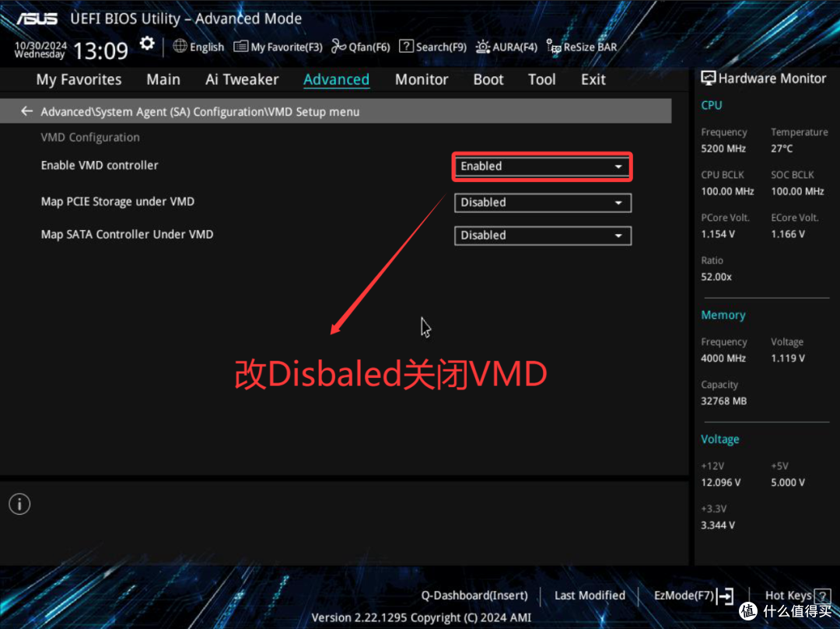The image size is (840, 629).
Task: Click +5V value 5.000 V
Action: pos(788,483)
